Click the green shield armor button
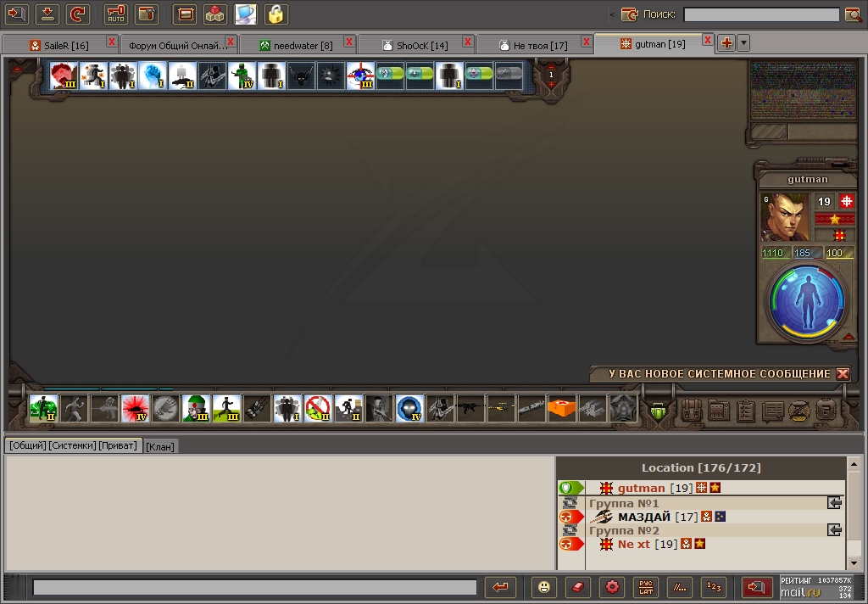The height and width of the screenshot is (604, 868). point(657,411)
